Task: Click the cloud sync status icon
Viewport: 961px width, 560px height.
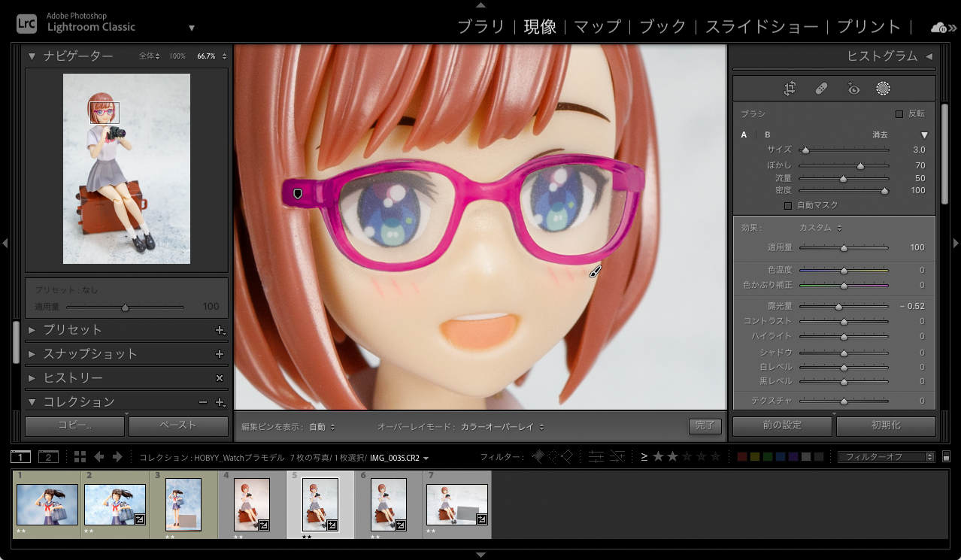Action: coord(939,28)
